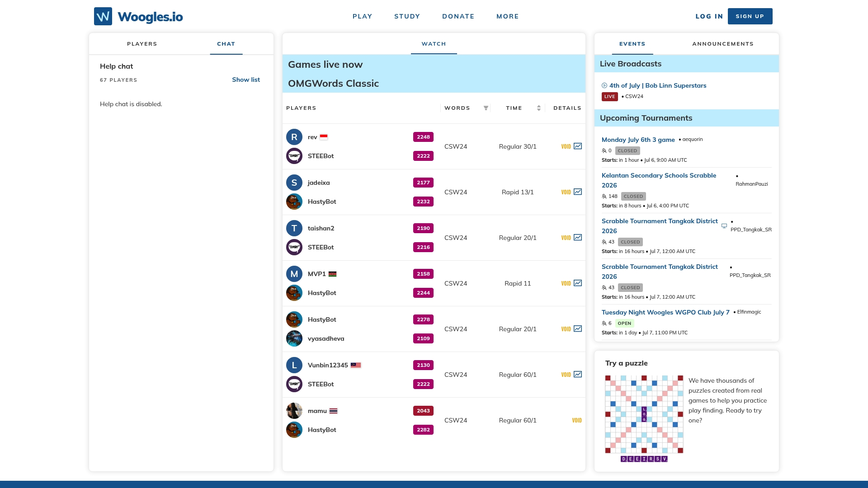868x488 pixels.
Task: Click vyasadheva's avatar picture
Action: (294, 338)
